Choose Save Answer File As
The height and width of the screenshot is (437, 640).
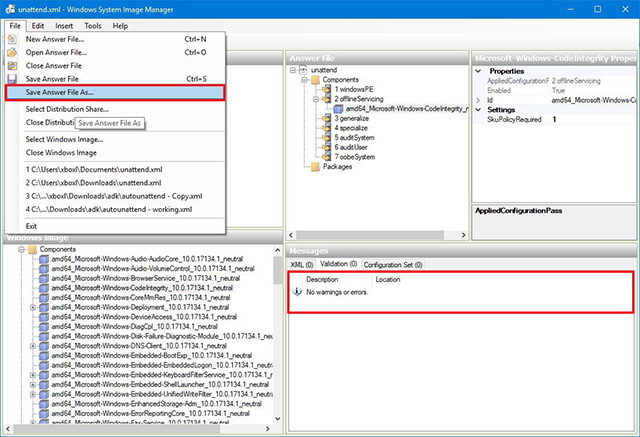(x=115, y=92)
